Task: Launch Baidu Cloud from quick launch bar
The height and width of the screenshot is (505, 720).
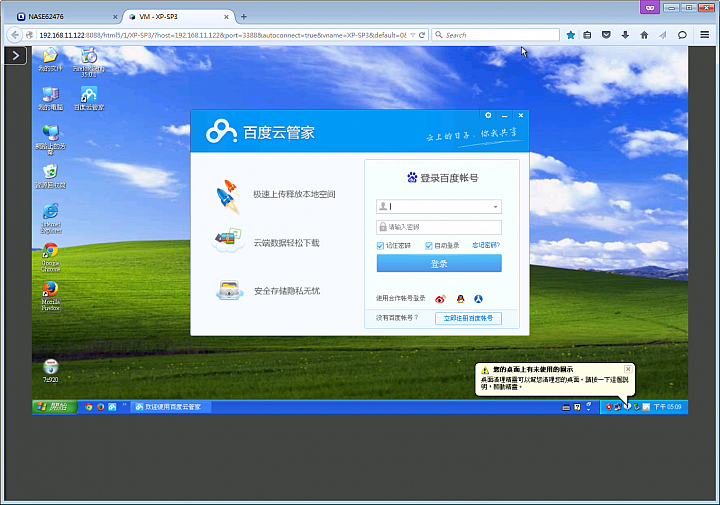Action: [x=112, y=407]
